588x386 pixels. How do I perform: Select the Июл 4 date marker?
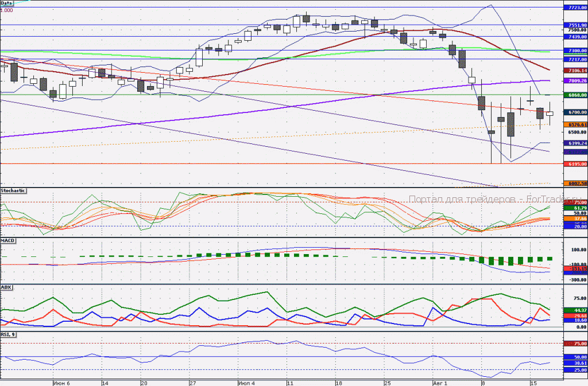click(246, 383)
